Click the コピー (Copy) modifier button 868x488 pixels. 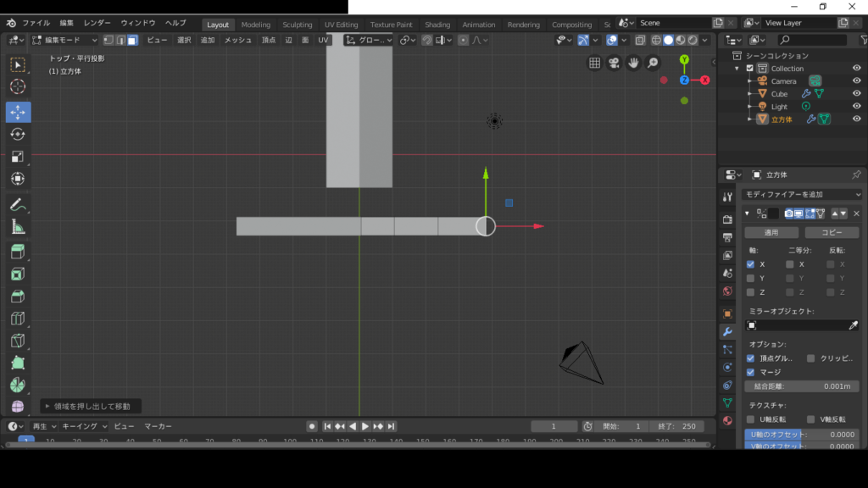pyautogui.click(x=832, y=232)
